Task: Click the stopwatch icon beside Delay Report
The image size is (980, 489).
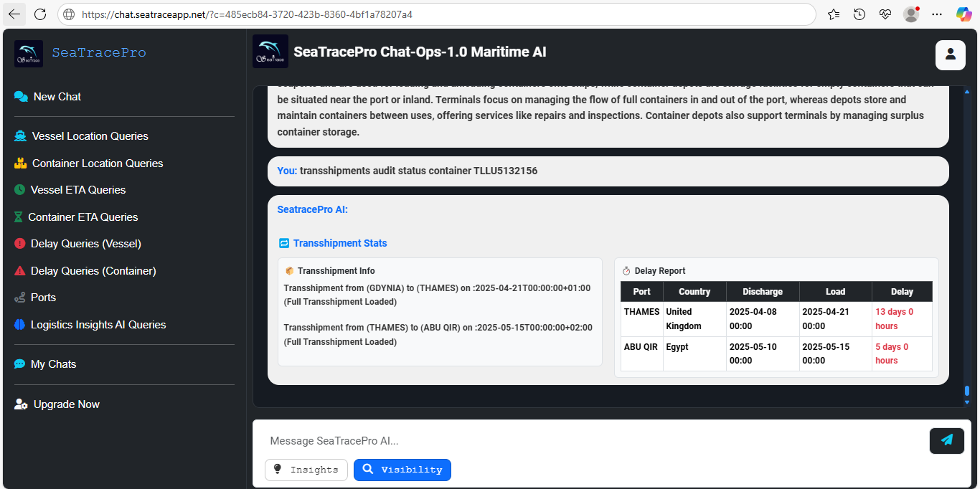Action: (626, 271)
